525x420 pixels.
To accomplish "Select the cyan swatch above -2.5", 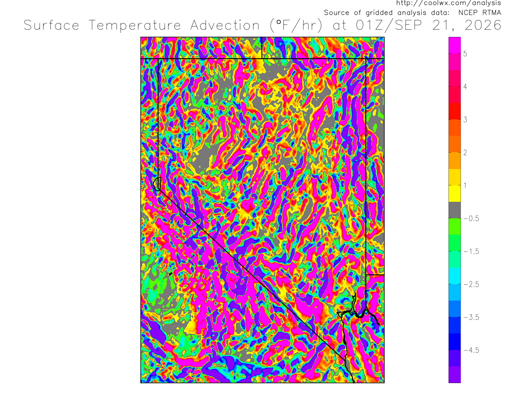I will (x=454, y=276).
